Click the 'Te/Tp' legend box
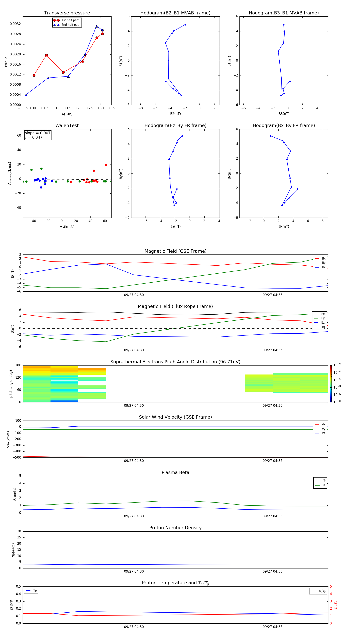Screen dimensions: 351x644 pos(318,591)
